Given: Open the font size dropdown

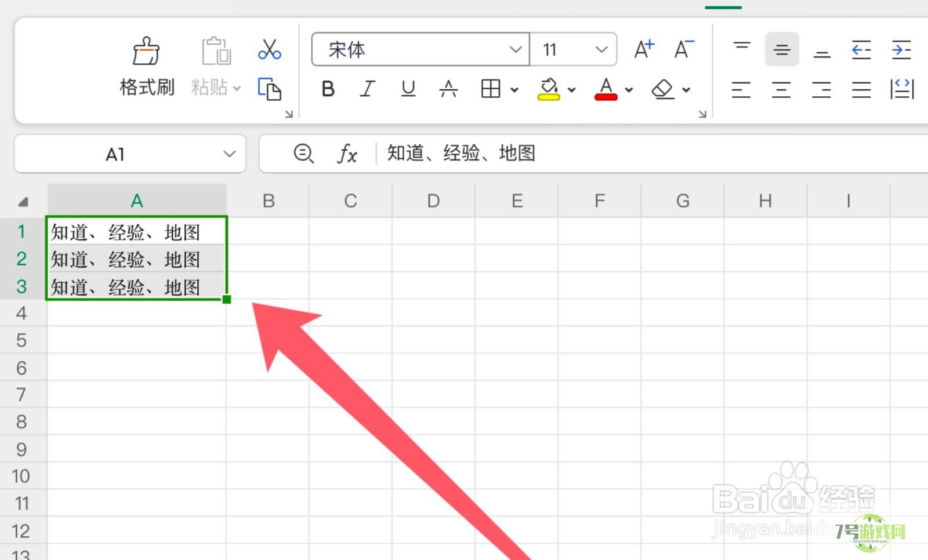Looking at the screenshot, I should point(601,50).
